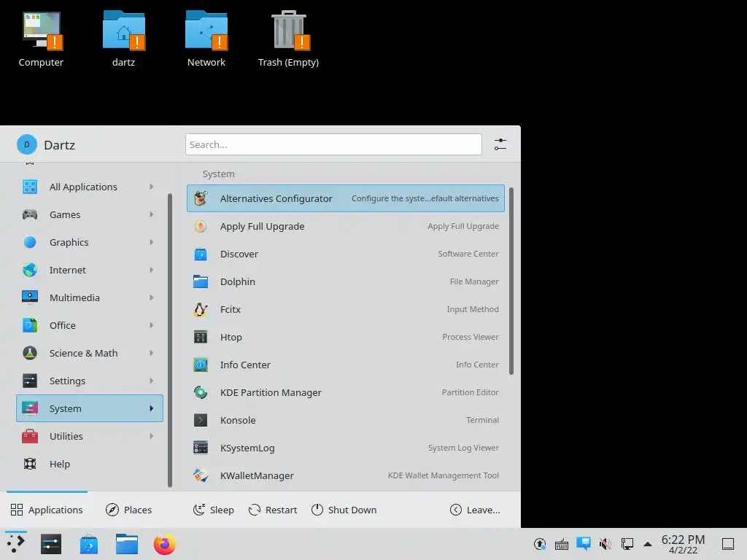The width and height of the screenshot is (747, 560).
Task: Click the Dartz user avatar
Action: tap(27, 144)
